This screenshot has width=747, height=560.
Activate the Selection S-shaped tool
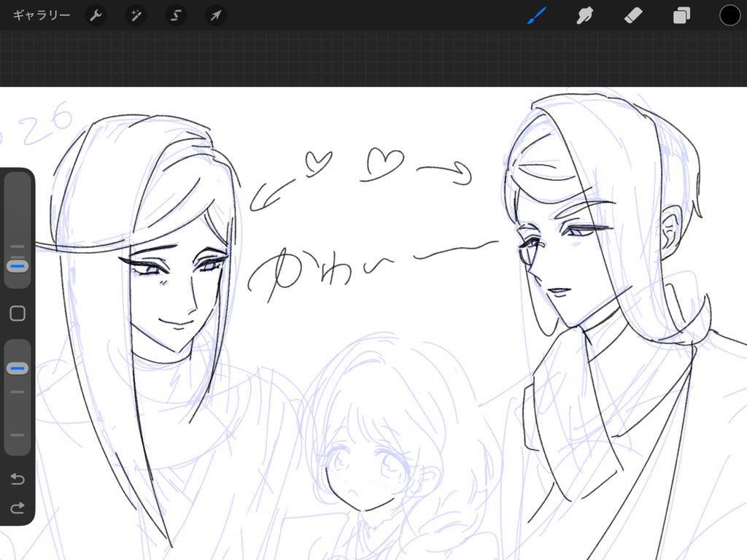176,16
